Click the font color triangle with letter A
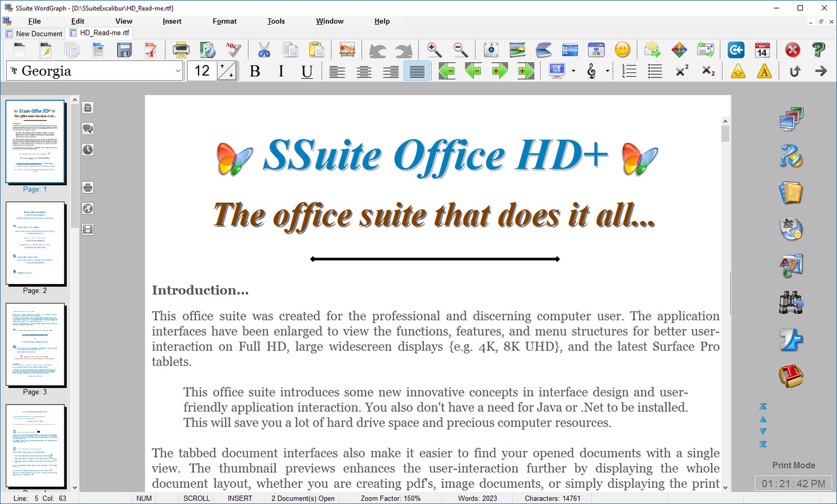Viewport: 837px width, 504px height. click(x=765, y=71)
